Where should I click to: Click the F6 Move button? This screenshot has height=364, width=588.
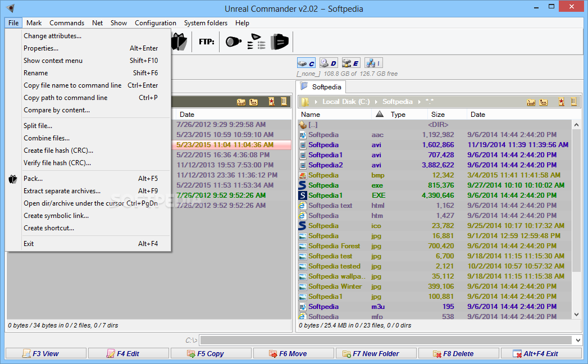tap(293, 353)
